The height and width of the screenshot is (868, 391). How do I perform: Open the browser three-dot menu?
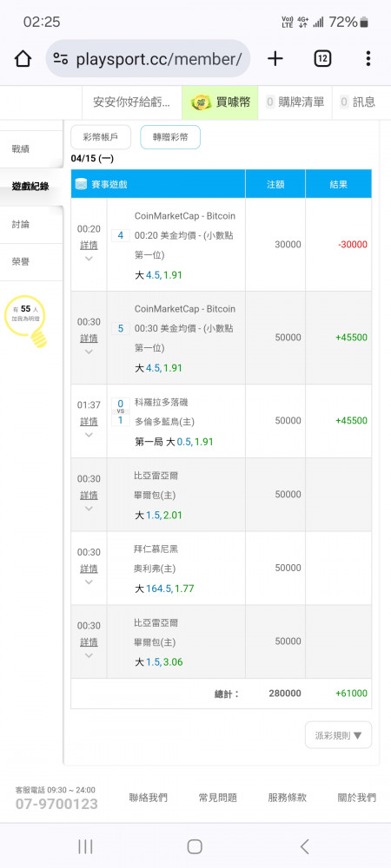click(368, 59)
